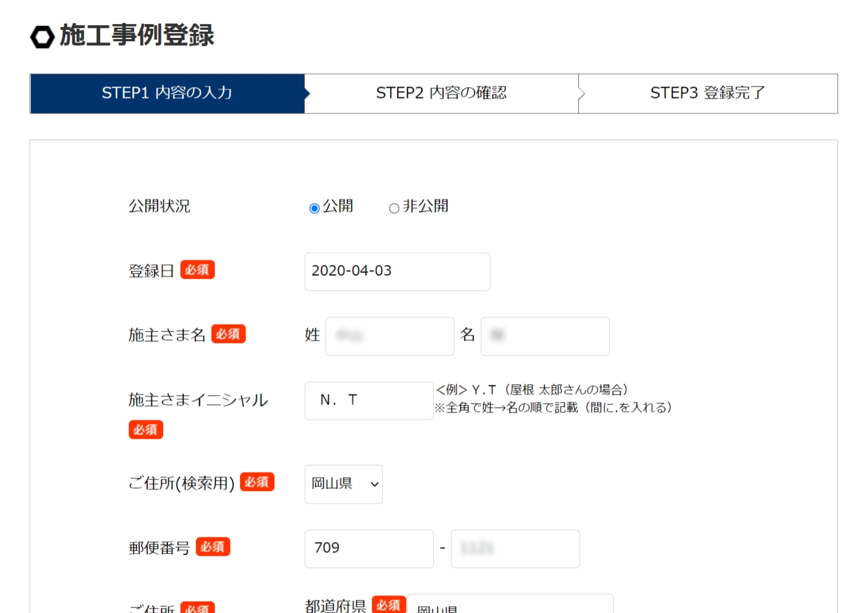
Task: Click the first postal code field 709
Action: 368,548
